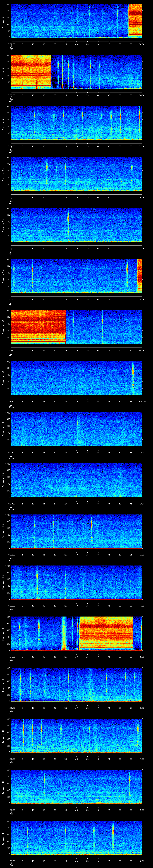Click the bright burst at 26 seconds in 3:56 spectrogram
153x868 pixels.
tap(68, 224)
